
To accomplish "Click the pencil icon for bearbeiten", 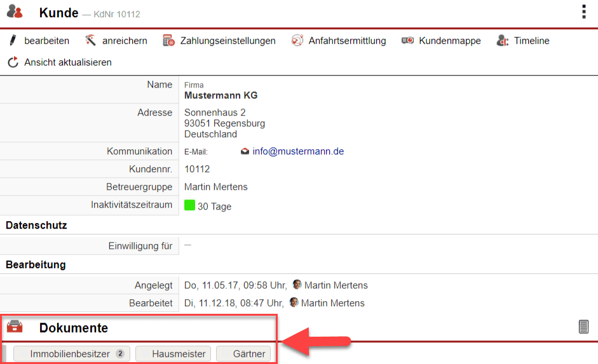I will click(13, 41).
